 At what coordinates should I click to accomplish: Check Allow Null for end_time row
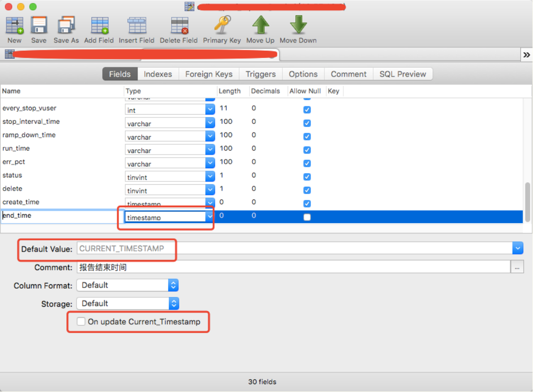click(307, 217)
